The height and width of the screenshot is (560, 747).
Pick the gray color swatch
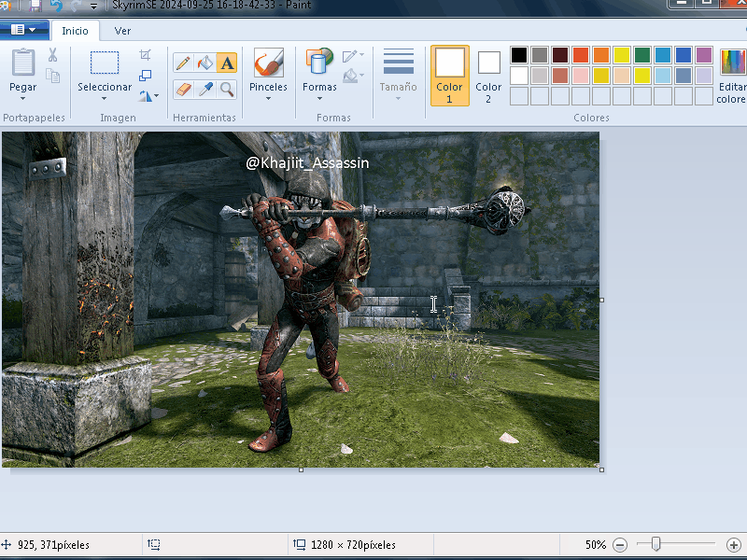pos(540,55)
